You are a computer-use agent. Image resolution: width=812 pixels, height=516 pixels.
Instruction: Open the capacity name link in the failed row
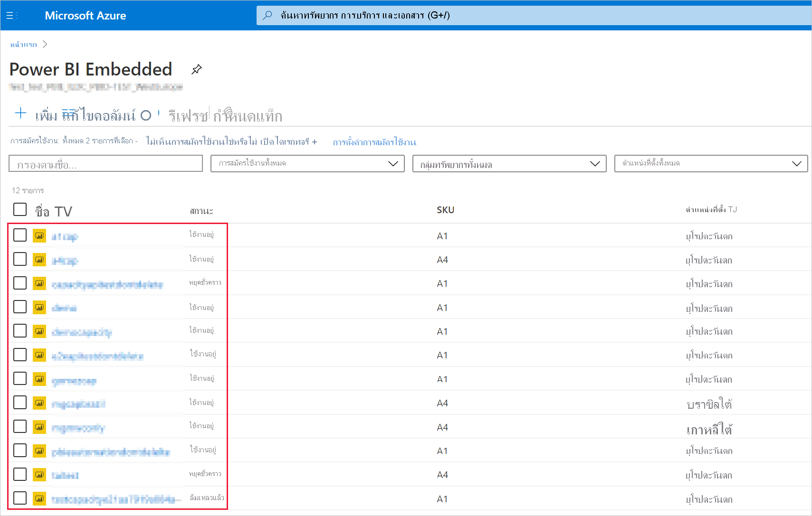click(x=116, y=499)
